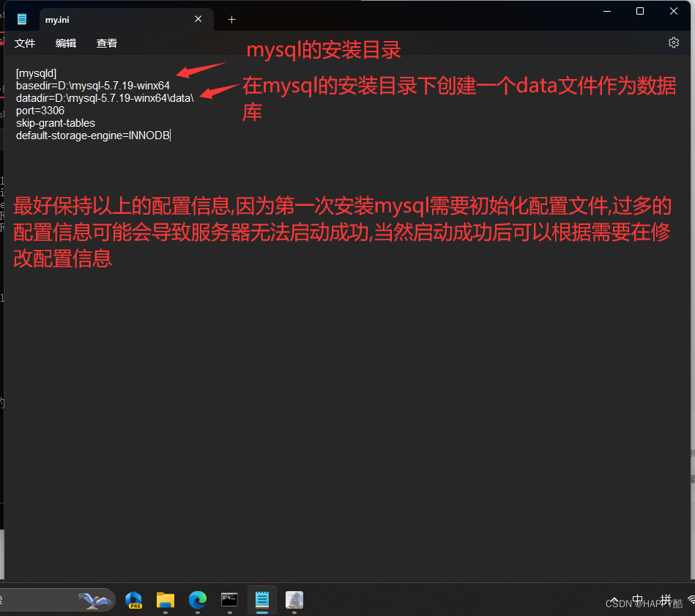Click Notepad icon in taskbar
The height and width of the screenshot is (616, 695).
click(262, 600)
